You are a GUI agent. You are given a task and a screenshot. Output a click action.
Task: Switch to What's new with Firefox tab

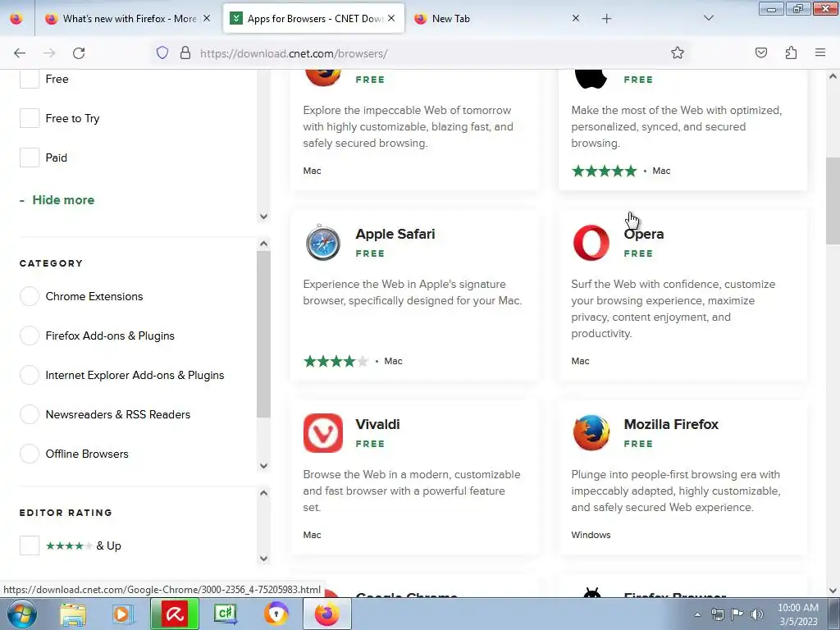(130, 19)
